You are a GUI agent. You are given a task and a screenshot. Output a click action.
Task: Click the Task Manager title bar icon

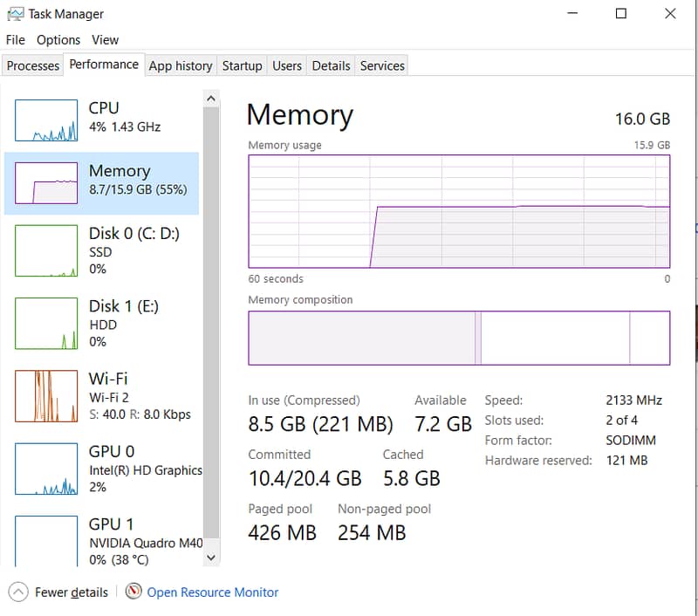(x=15, y=14)
